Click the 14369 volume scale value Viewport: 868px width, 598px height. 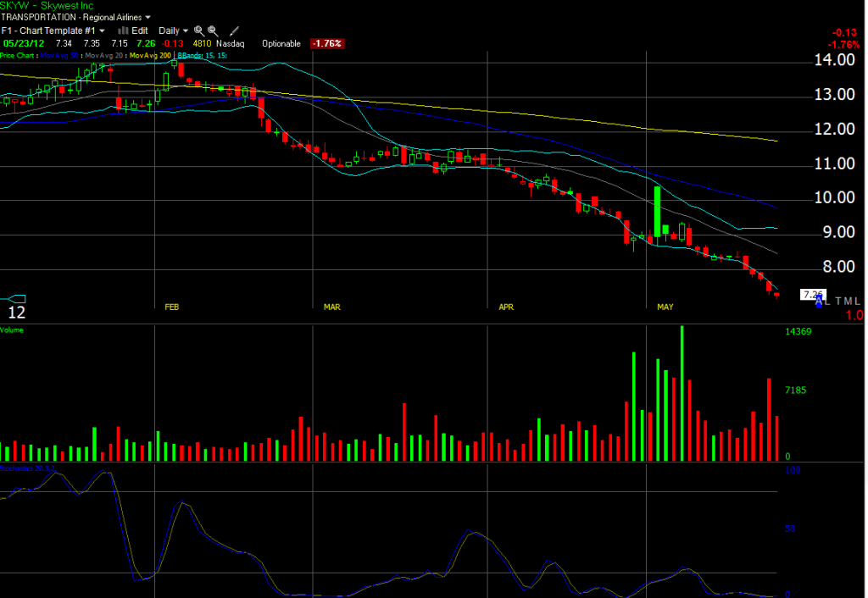[x=798, y=332]
